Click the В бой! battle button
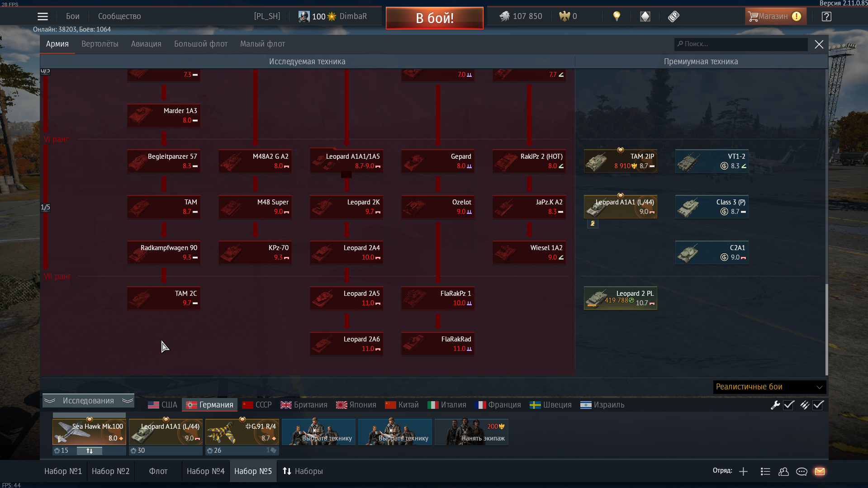Image resolution: width=868 pixels, height=488 pixels. (435, 18)
